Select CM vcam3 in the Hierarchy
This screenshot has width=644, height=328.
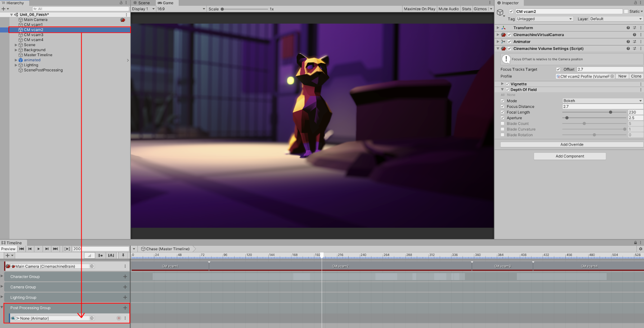[34, 35]
